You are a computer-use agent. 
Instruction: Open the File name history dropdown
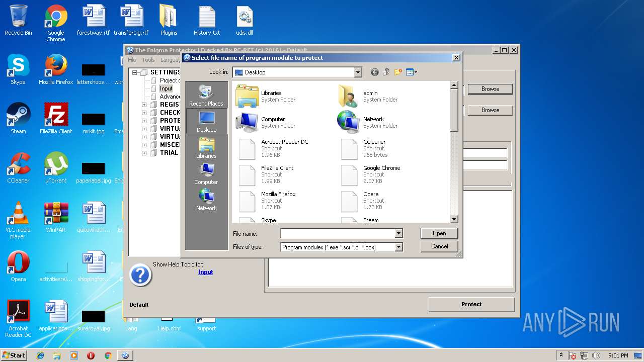click(x=398, y=233)
